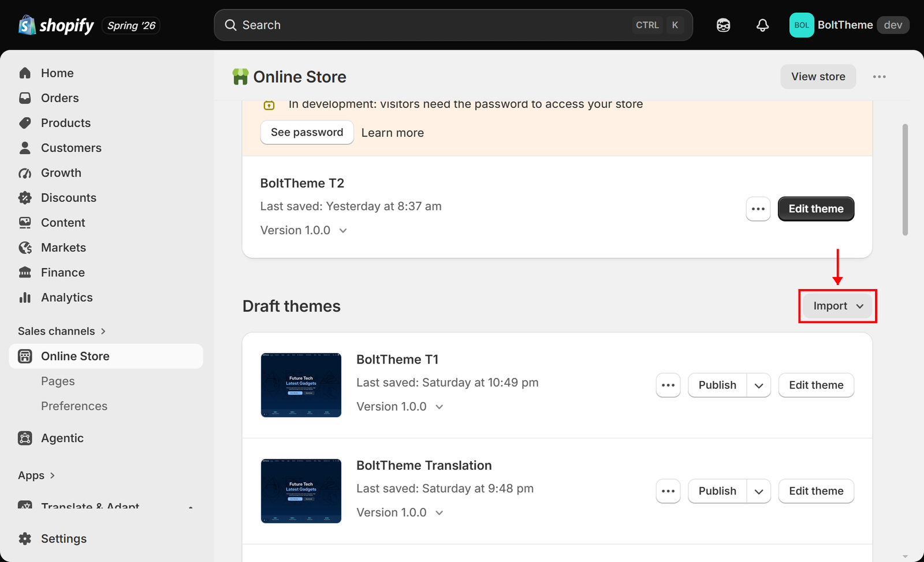
Task: Click the "Draft themes" heading text
Action: pos(292,306)
